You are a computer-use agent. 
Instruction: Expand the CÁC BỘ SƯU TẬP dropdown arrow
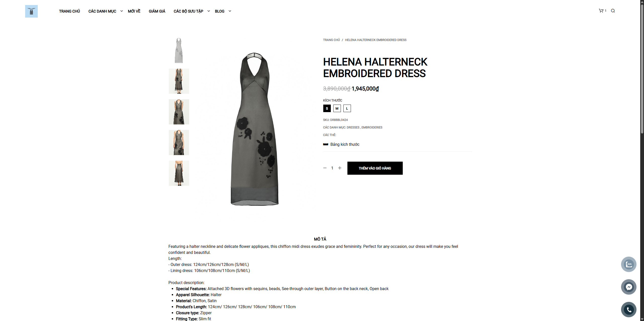click(x=209, y=11)
